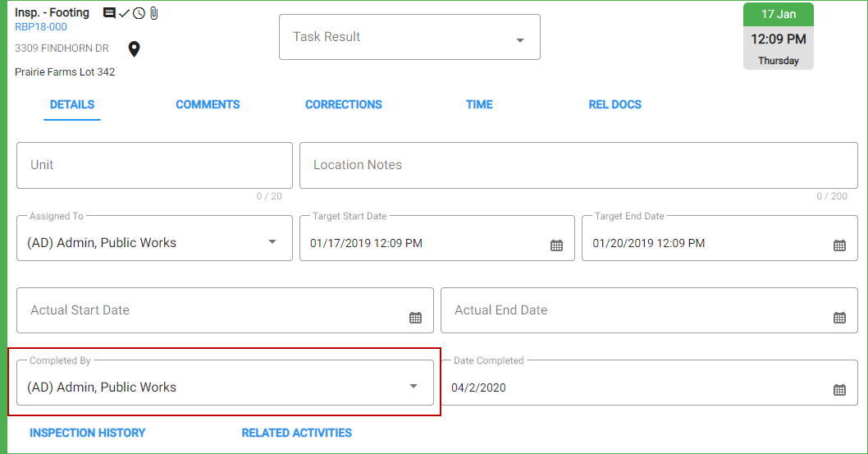
Task: Switch to the Comments tab
Action: pos(208,104)
